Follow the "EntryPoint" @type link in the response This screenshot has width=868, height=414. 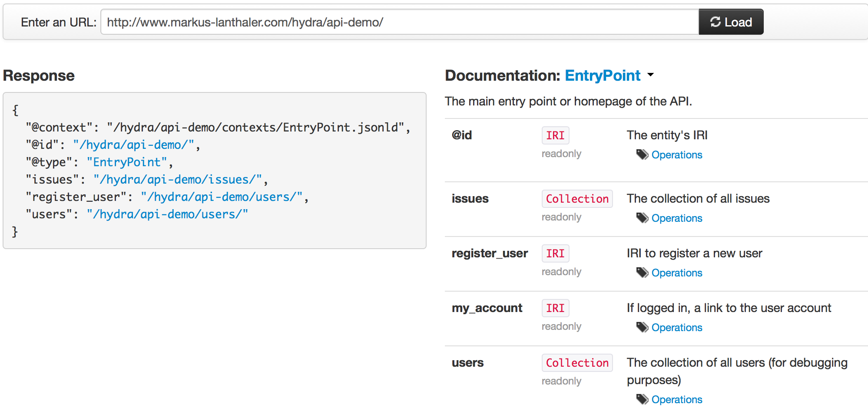click(127, 162)
